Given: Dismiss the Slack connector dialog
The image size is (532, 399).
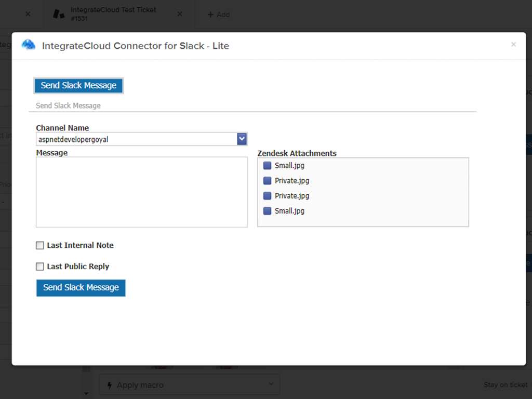Looking at the screenshot, I should coord(513,45).
